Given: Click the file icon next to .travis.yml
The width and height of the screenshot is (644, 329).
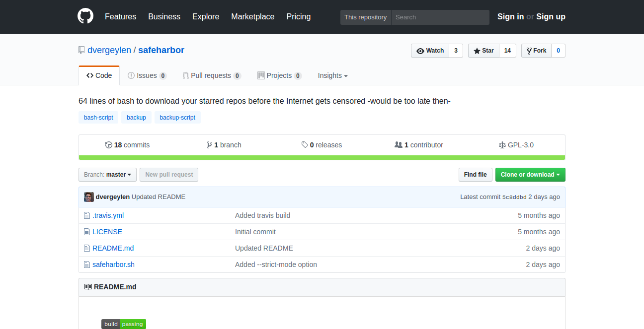Looking at the screenshot, I should 87,215.
